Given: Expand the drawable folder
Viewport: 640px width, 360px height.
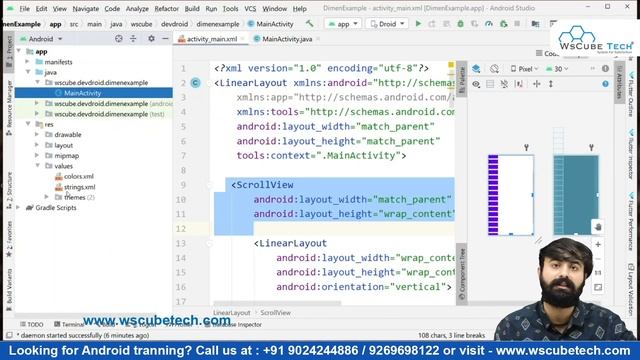Looking at the screenshot, I should [37, 134].
